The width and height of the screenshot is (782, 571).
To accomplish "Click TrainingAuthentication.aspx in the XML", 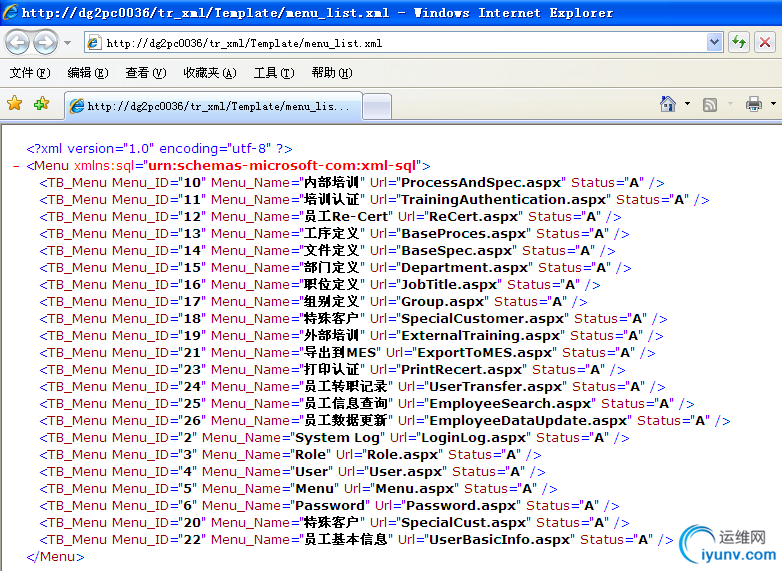I will pos(503,199).
